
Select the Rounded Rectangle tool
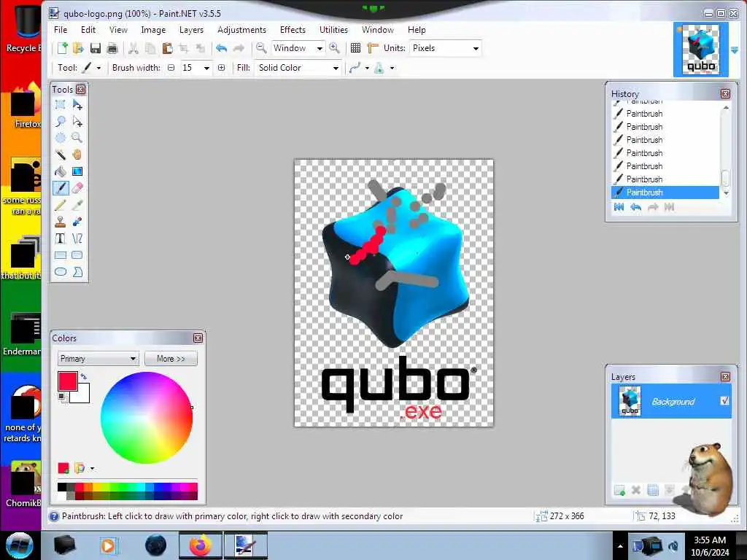coord(77,255)
